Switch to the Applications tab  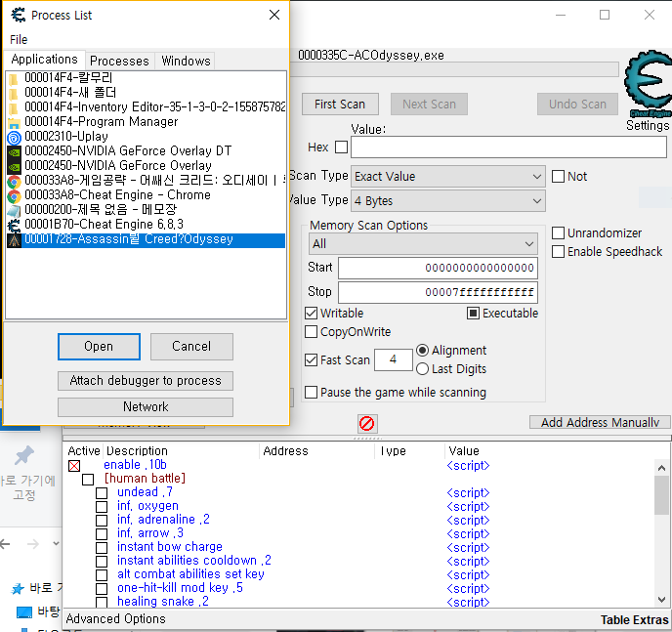[44, 60]
